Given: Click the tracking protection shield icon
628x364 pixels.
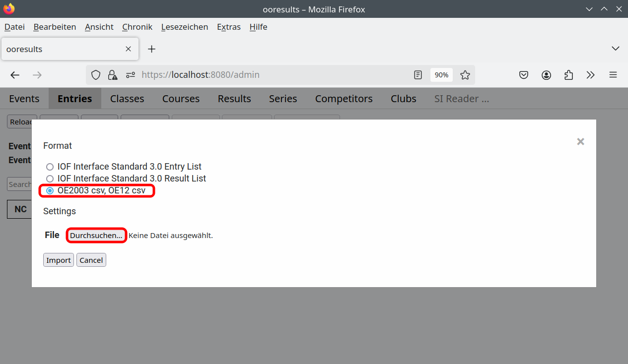Looking at the screenshot, I should point(96,75).
